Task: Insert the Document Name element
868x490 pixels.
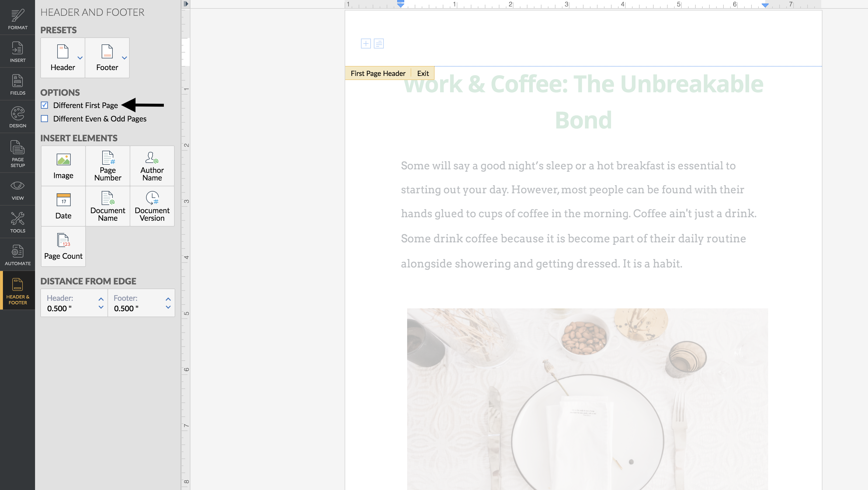Action: pyautogui.click(x=107, y=206)
